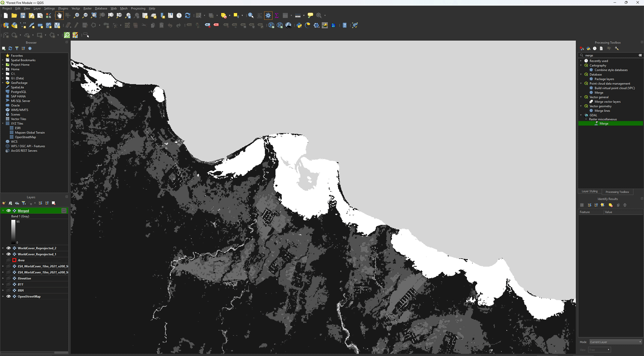Open the Python Console icon
This screenshot has width=644, height=356.
299,25
